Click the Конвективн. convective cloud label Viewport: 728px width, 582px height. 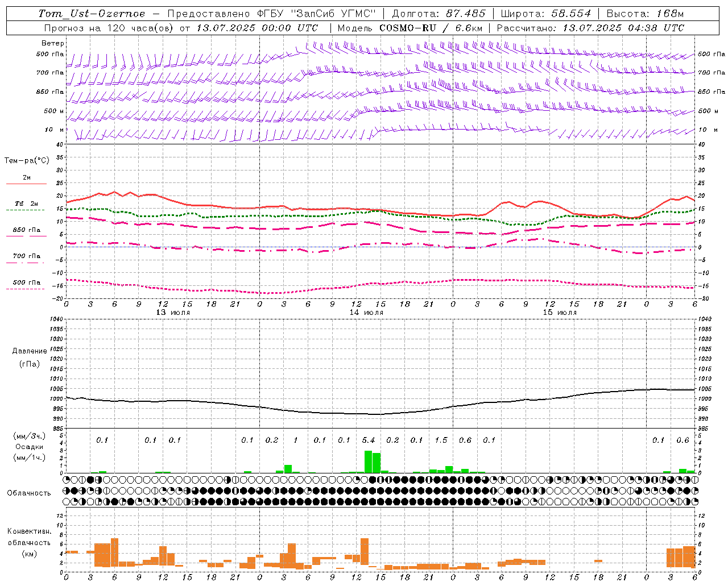pos(29,531)
